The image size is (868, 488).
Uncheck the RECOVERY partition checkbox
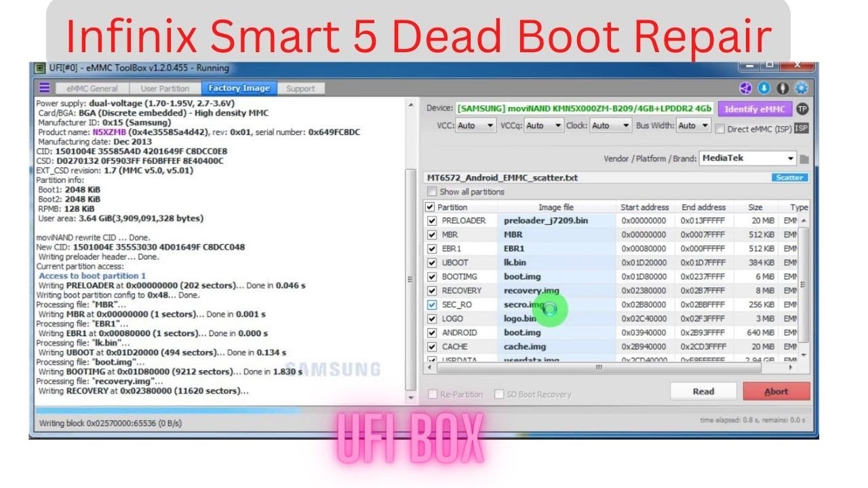pos(432,291)
